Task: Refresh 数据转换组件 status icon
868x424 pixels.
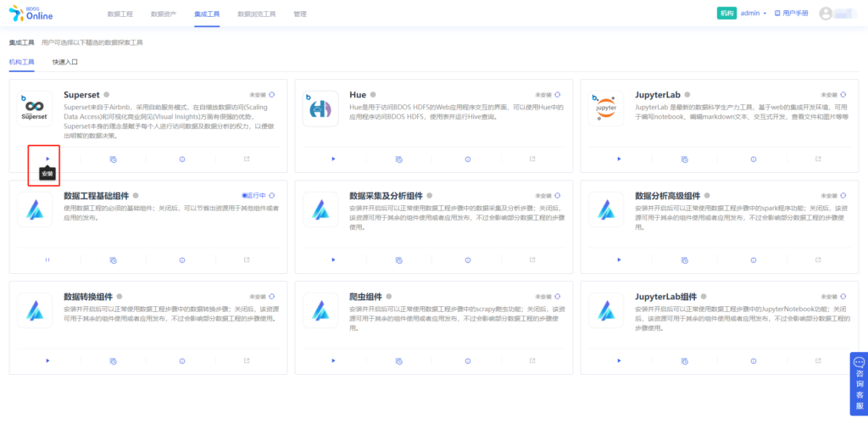Action: click(x=272, y=296)
